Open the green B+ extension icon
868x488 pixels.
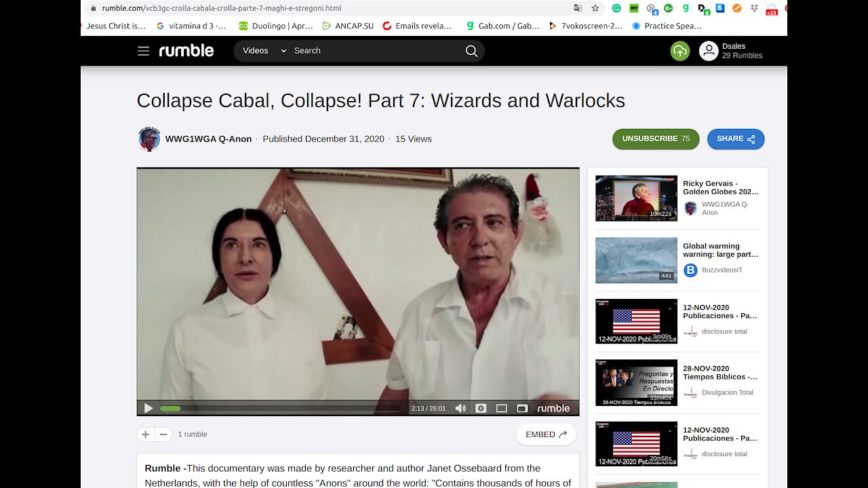(668, 8)
